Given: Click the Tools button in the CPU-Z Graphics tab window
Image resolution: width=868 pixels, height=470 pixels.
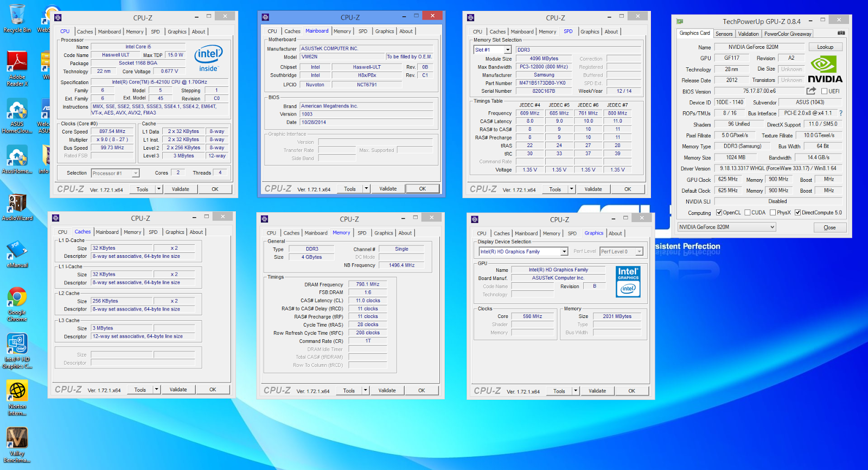Looking at the screenshot, I should (x=559, y=391).
